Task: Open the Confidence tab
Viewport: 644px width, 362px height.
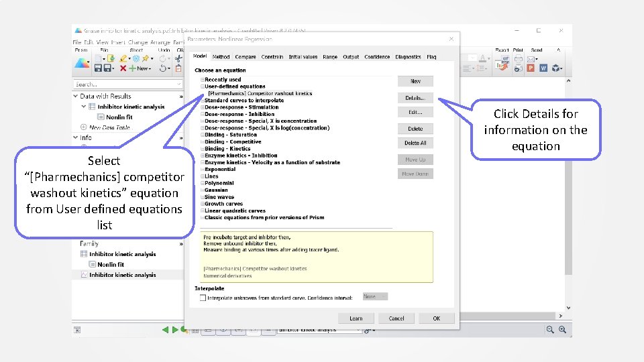Action: point(377,57)
